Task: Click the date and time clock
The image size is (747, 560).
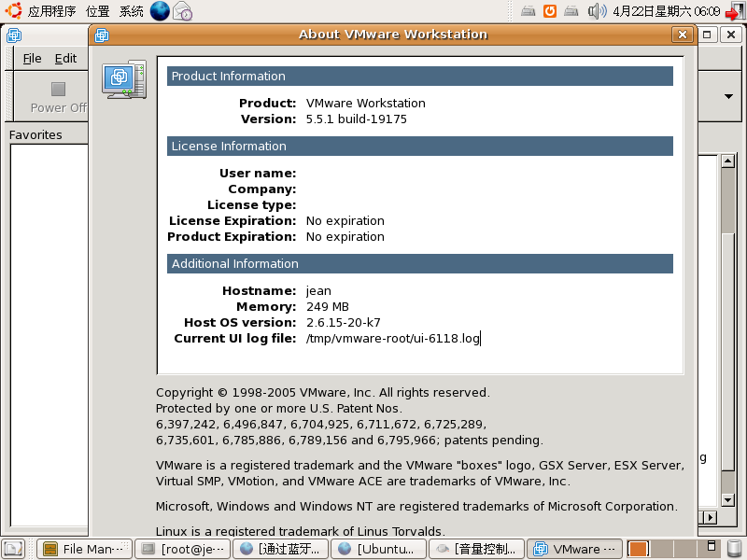Action: [x=666, y=11]
